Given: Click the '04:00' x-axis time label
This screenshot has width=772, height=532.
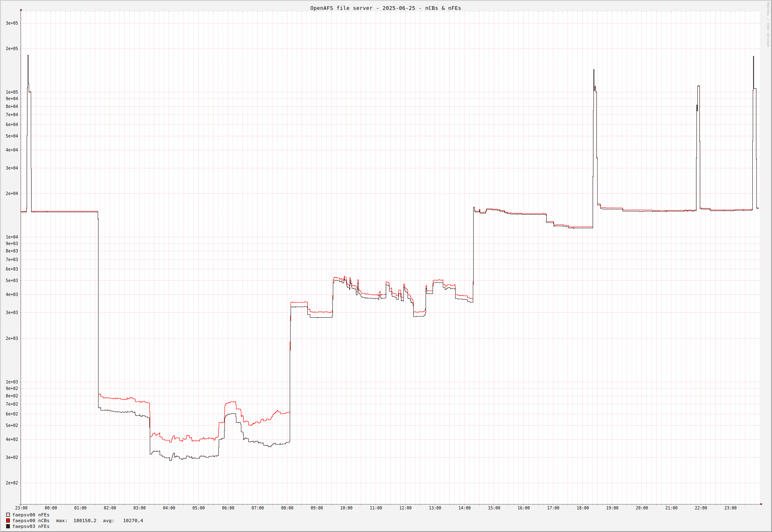Looking at the screenshot, I should coord(169,508).
